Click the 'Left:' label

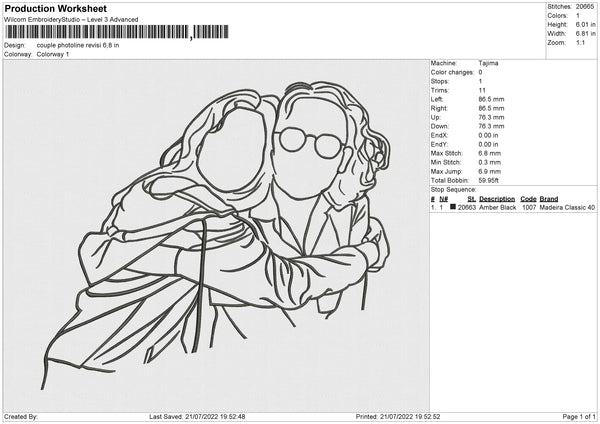[x=437, y=99]
